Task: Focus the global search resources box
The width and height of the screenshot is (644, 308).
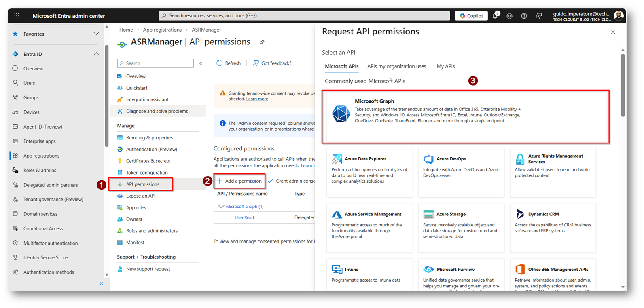Action: click(x=304, y=16)
